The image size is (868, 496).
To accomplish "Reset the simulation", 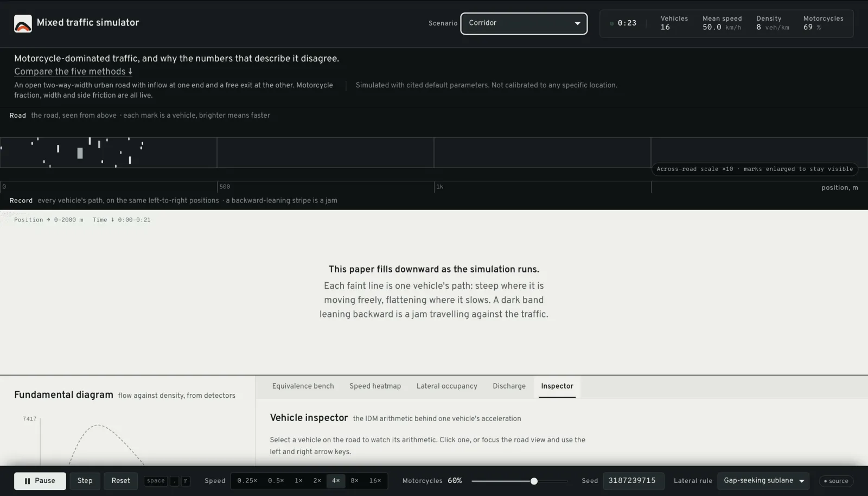I will (x=121, y=481).
